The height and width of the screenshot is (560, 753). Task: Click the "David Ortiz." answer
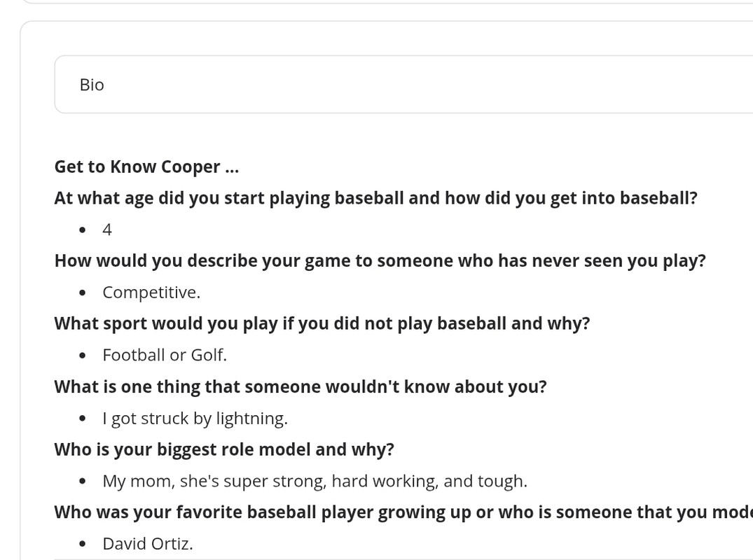click(x=147, y=543)
